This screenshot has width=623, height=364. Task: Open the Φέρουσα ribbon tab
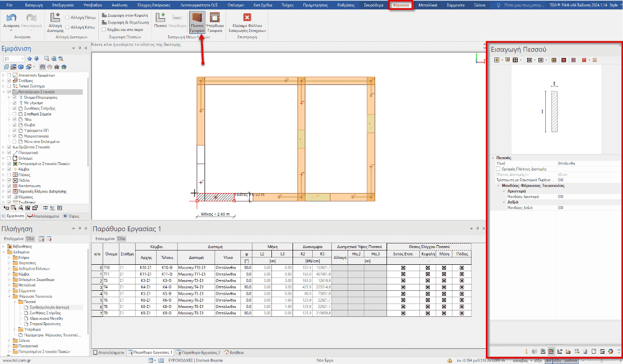click(401, 5)
